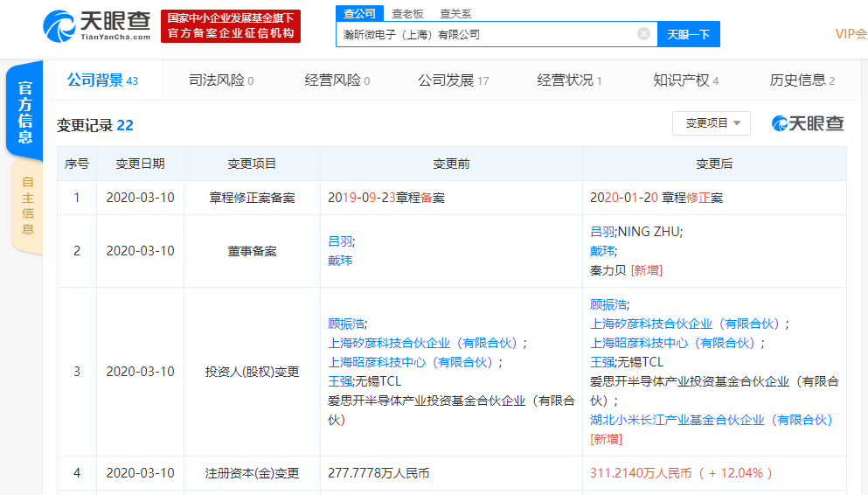Open 湖北小米长江产业基金合伙企业 link
This screenshot has height=495, width=868.
click(712, 421)
